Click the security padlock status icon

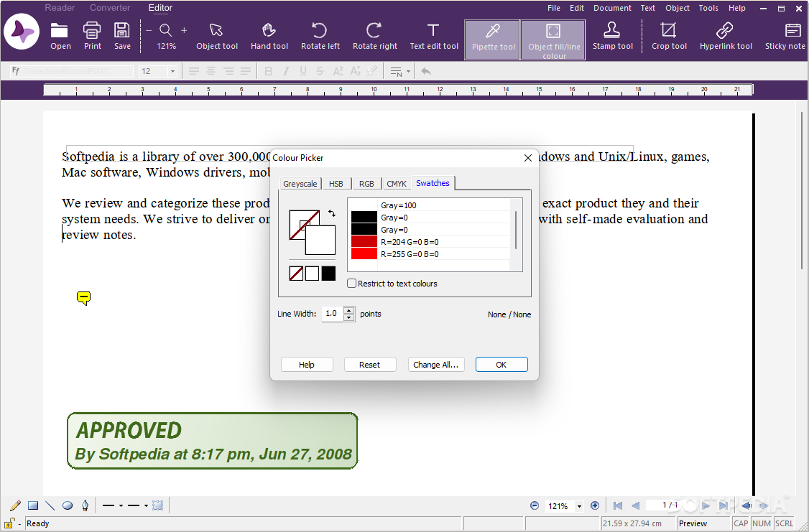pyautogui.click(x=10, y=523)
